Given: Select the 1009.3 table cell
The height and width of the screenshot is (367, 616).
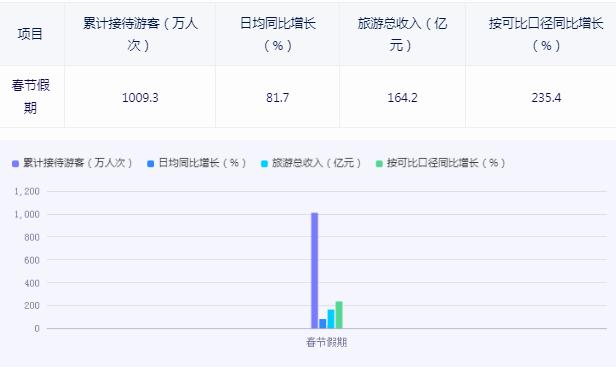Looking at the screenshot, I should click(140, 97).
